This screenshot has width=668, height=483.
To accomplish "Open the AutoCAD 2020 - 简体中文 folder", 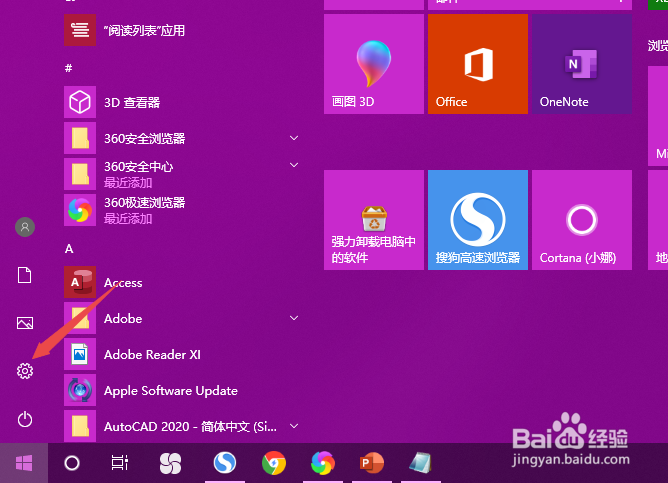I will [x=183, y=426].
